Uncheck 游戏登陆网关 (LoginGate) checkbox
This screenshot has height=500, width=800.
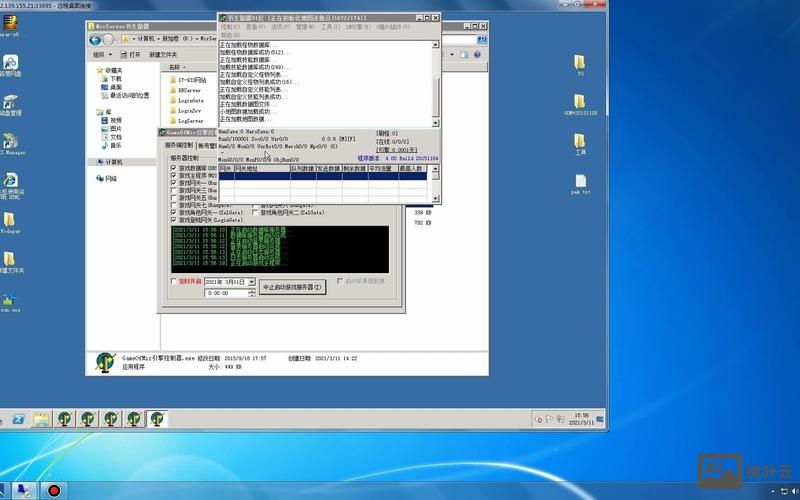174,219
